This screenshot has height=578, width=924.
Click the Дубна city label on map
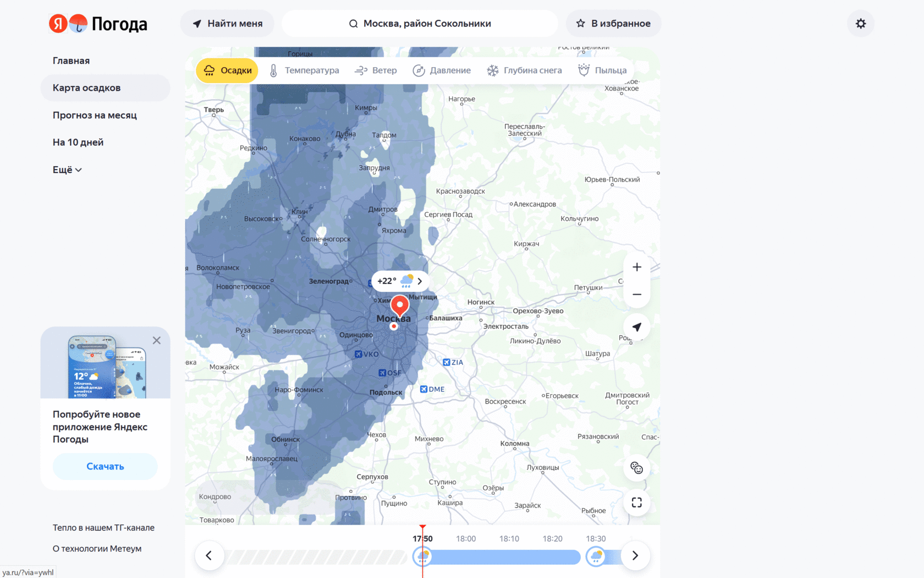tap(345, 134)
